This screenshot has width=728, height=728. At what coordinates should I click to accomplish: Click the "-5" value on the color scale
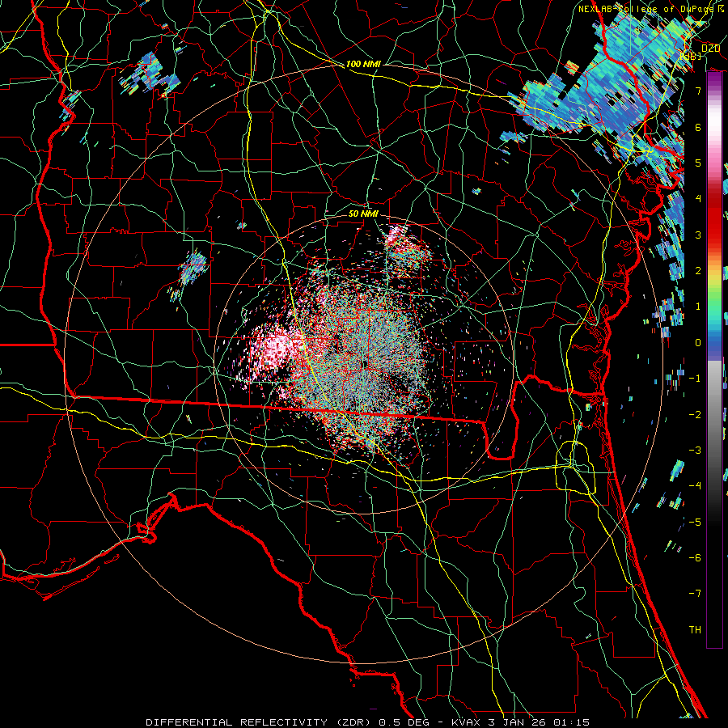695,523
